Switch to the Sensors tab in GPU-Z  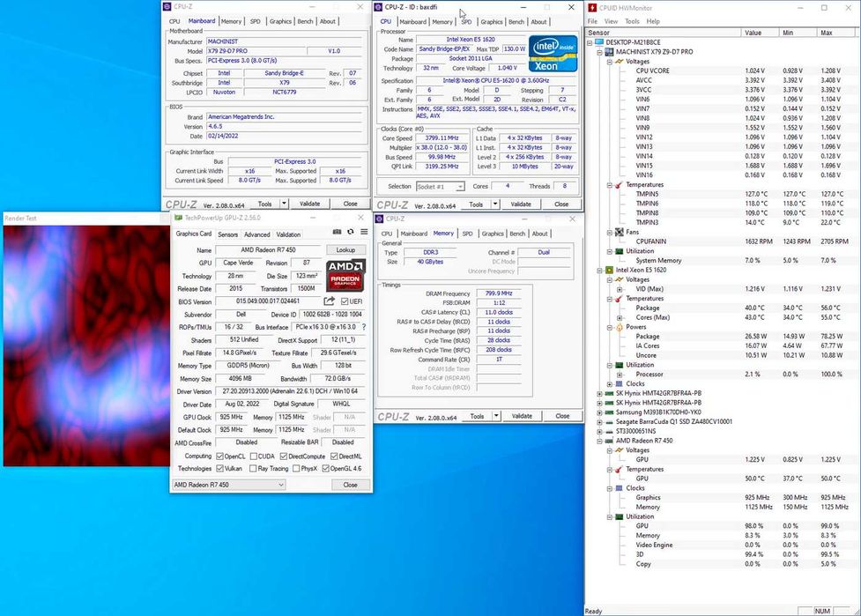tap(228, 234)
